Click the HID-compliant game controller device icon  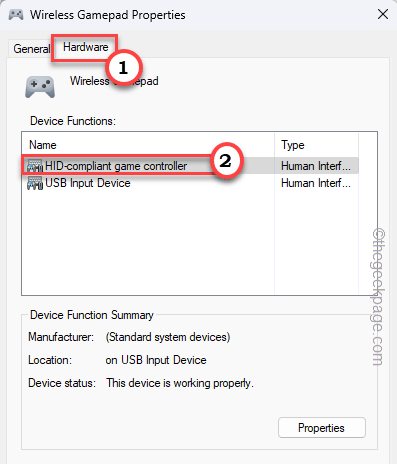(35, 166)
